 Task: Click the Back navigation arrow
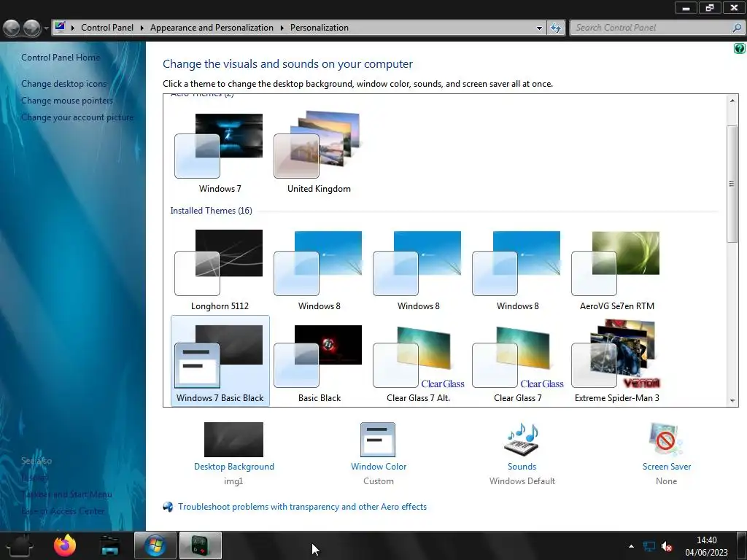point(12,28)
